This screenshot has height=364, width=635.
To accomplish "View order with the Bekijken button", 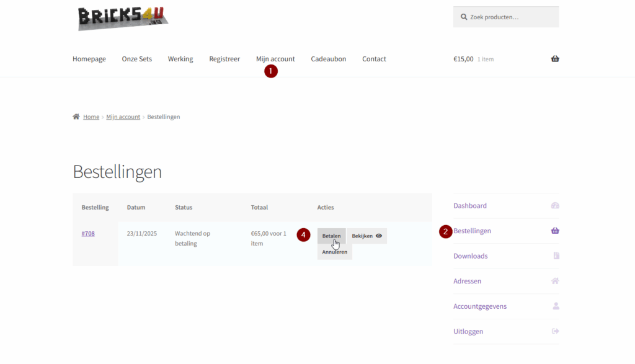I will [366, 236].
